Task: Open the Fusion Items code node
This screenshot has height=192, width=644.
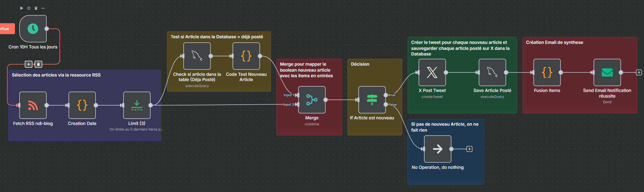Action: pyautogui.click(x=547, y=72)
